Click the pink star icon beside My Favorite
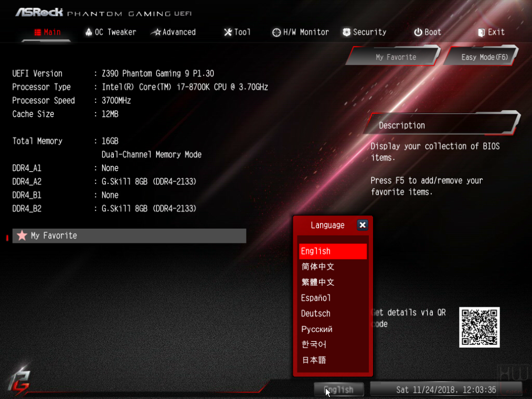 [22, 235]
